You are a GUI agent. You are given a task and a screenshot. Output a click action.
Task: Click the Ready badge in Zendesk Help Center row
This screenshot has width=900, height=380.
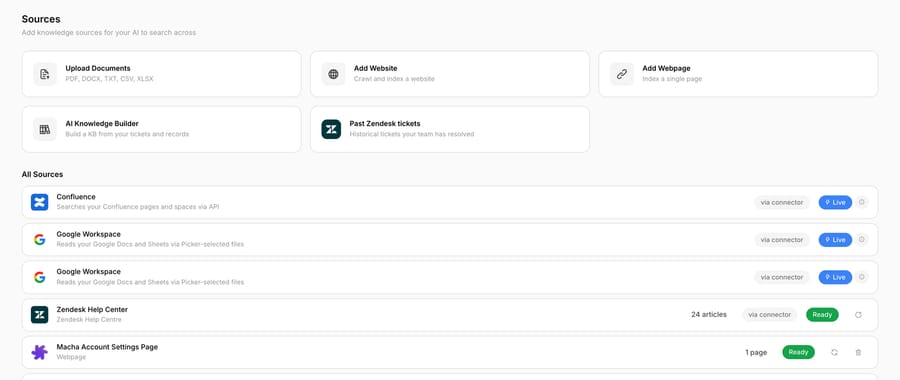point(822,315)
